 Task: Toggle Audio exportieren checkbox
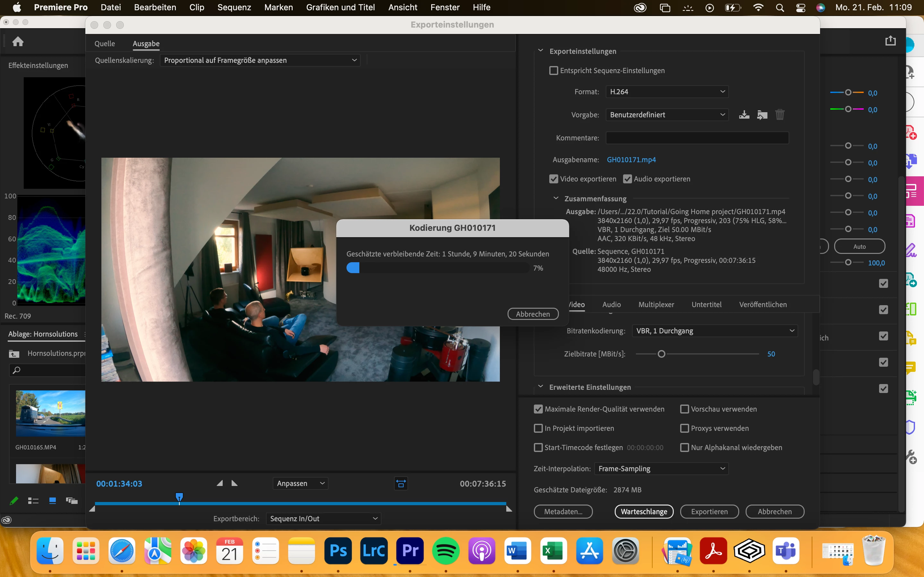pos(627,179)
